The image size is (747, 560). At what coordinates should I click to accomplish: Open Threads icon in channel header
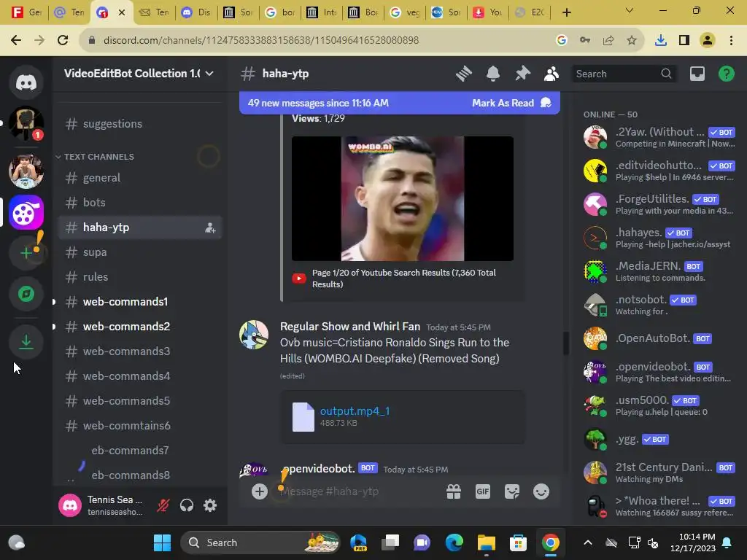[463, 74]
